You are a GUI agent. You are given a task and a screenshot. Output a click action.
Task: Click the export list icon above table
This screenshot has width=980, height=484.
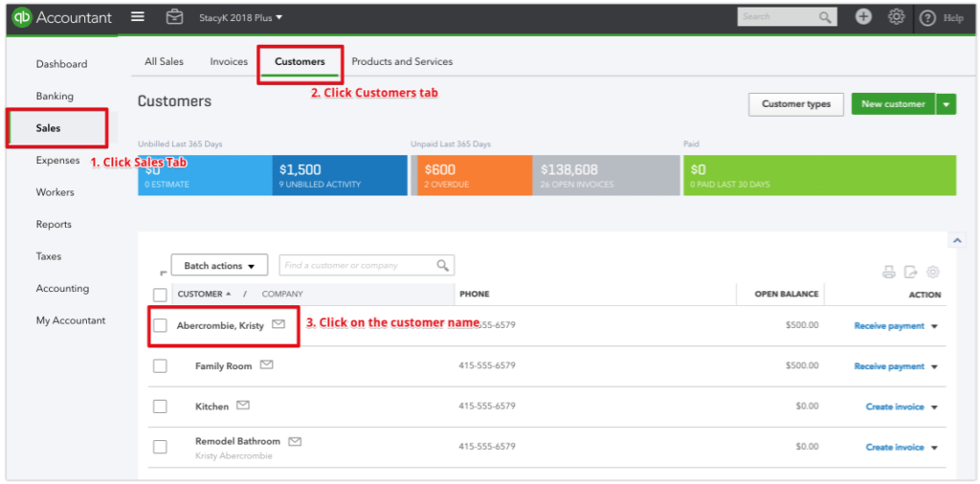[x=911, y=272]
